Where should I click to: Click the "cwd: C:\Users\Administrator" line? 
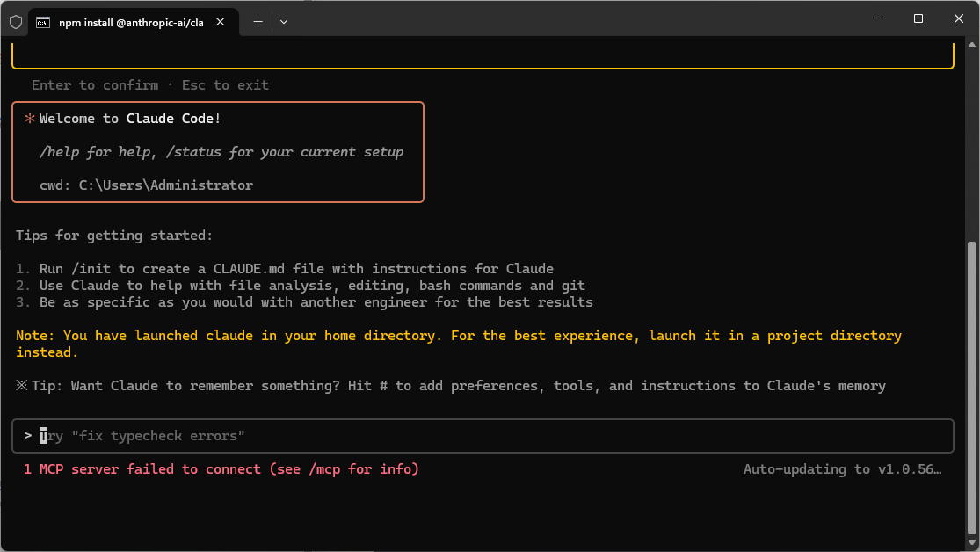pyautogui.click(x=146, y=185)
